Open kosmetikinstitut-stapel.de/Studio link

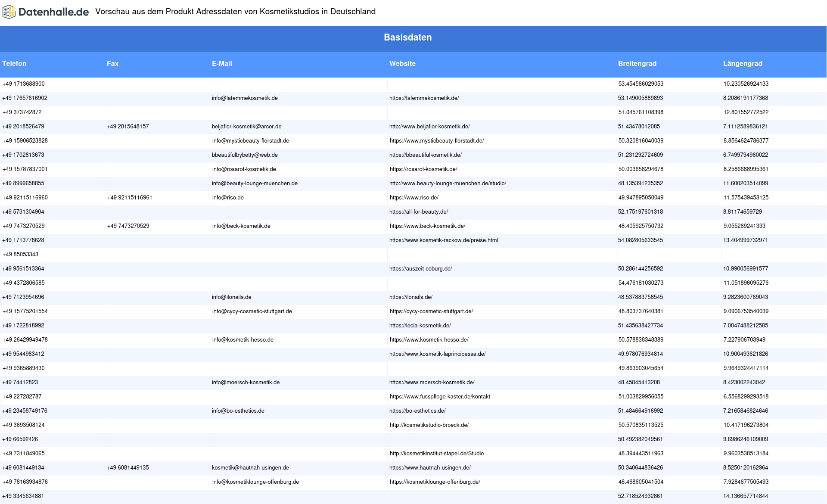pyautogui.click(x=437, y=454)
